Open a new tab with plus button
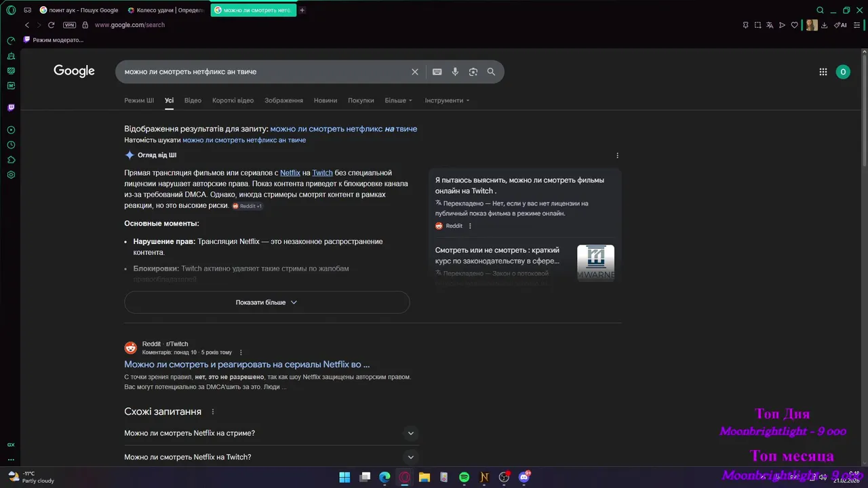This screenshot has width=868, height=488. click(x=302, y=10)
